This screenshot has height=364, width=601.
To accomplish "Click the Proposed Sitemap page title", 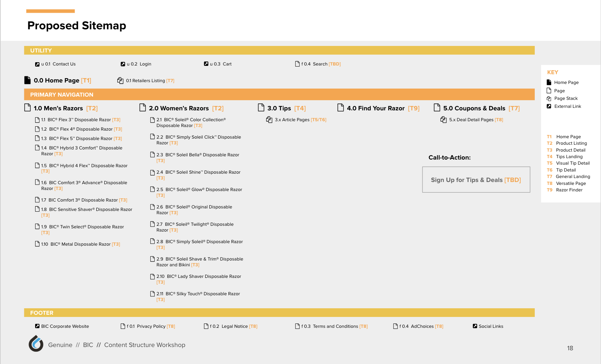I will tap(77, 26).
